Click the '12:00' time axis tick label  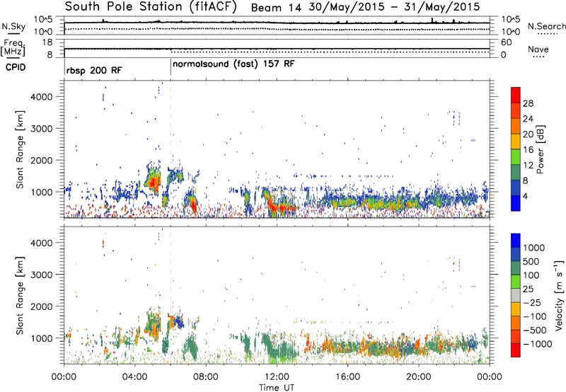[x=277, y=377]
